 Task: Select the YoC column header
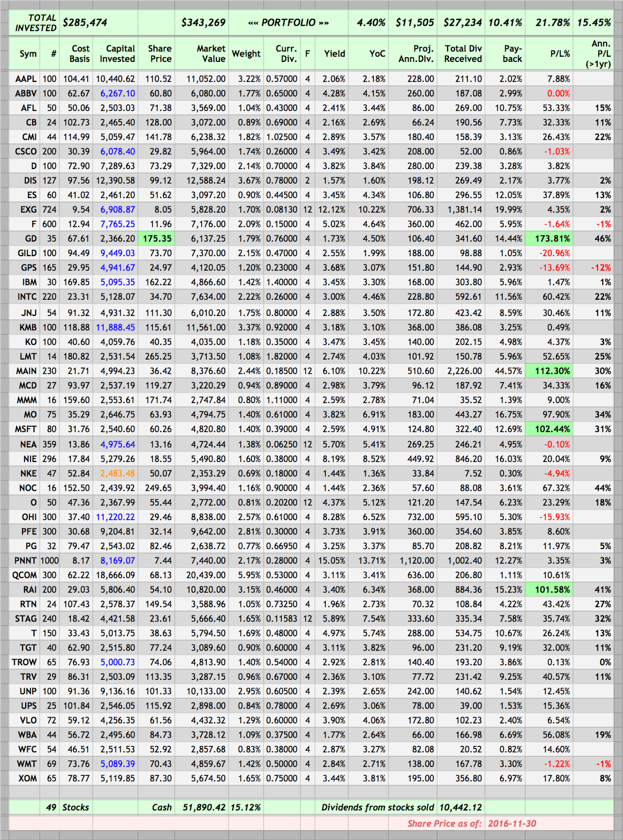click(x=368, y=54)
